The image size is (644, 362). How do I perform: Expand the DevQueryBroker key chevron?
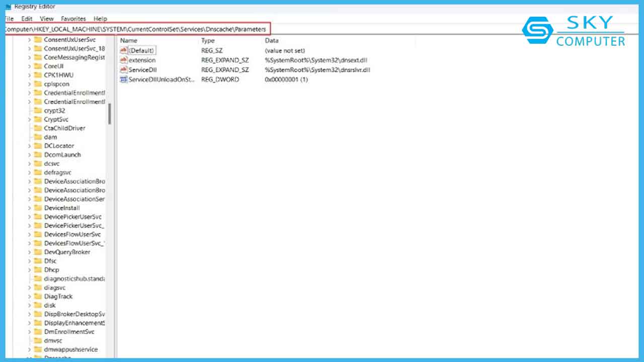(x=29, y=252)
